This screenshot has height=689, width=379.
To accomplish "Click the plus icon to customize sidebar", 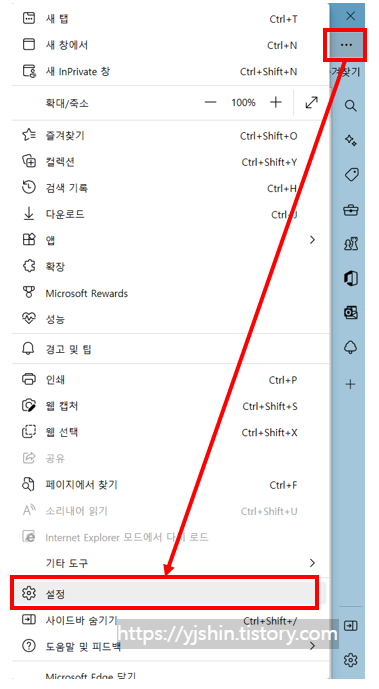I will (350, 384).
